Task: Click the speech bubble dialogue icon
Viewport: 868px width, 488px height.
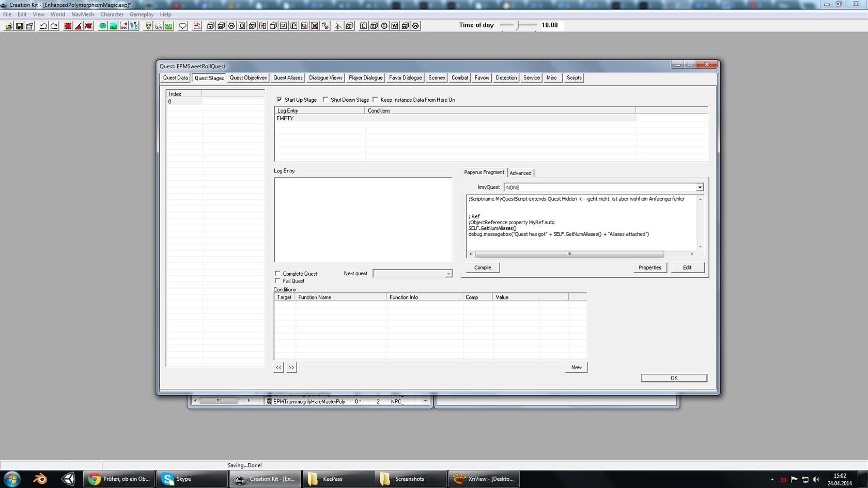Action: (x=183, y=26)
